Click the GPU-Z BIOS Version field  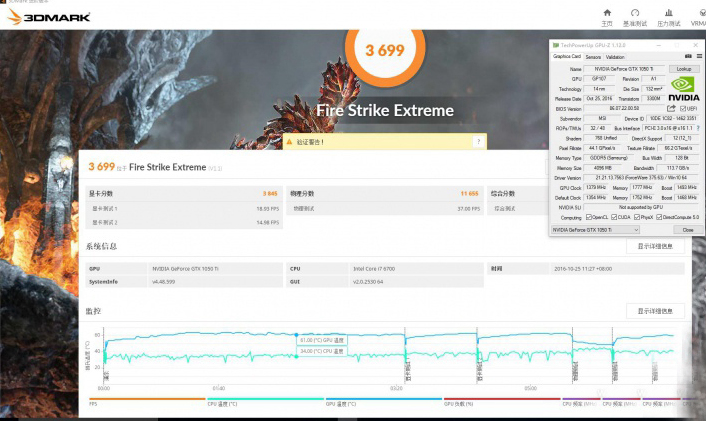coord(624,109)
